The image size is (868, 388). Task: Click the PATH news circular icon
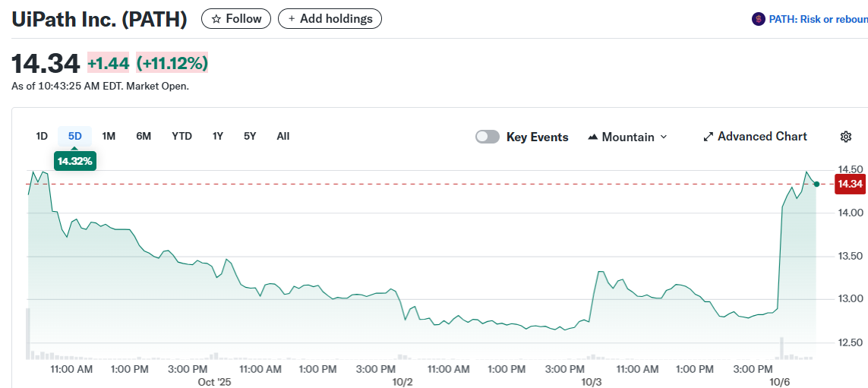pos(758,19)
